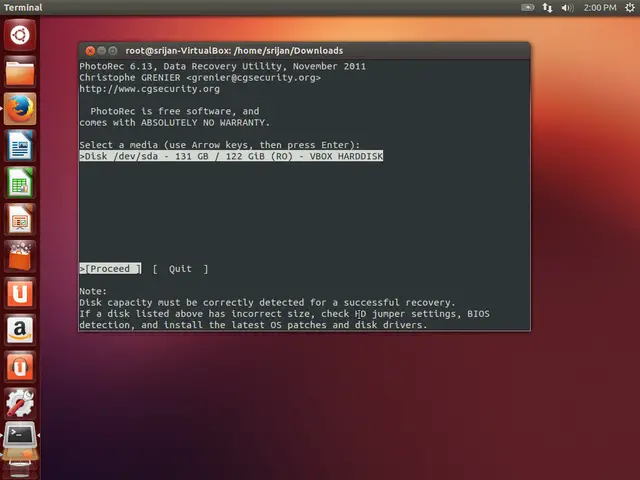
Task: Click the grenier@cgsecurity.org email text
Action: pos(253,78)
